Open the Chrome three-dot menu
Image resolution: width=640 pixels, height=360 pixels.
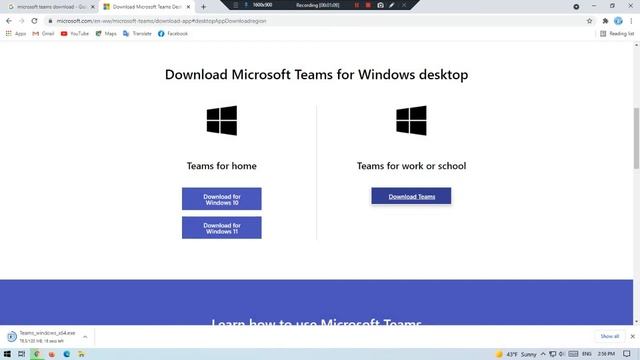[x=631, y=21]
